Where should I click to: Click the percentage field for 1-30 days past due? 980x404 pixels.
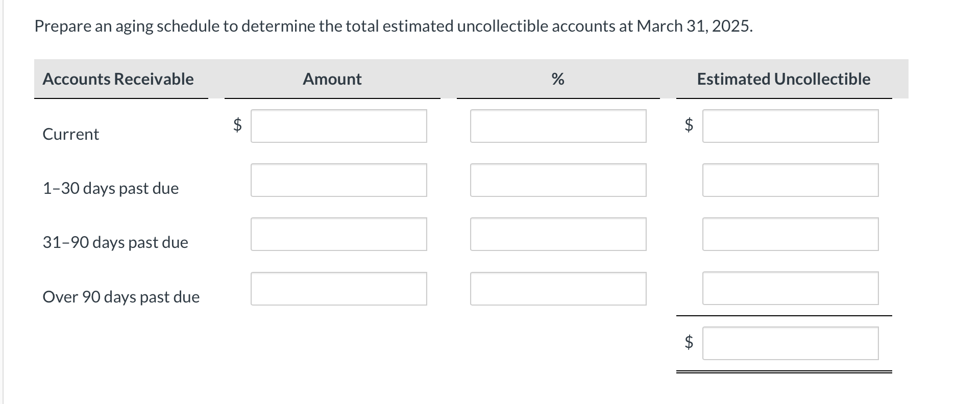(x=558, y=180)
